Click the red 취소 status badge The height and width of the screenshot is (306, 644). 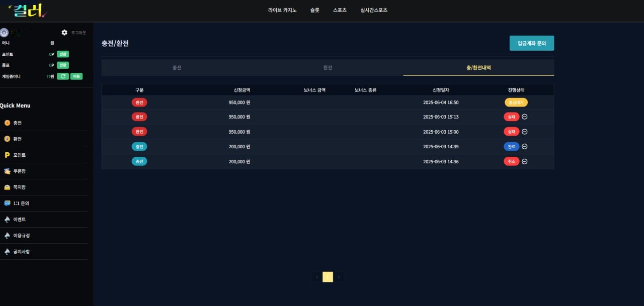point(512,162)
